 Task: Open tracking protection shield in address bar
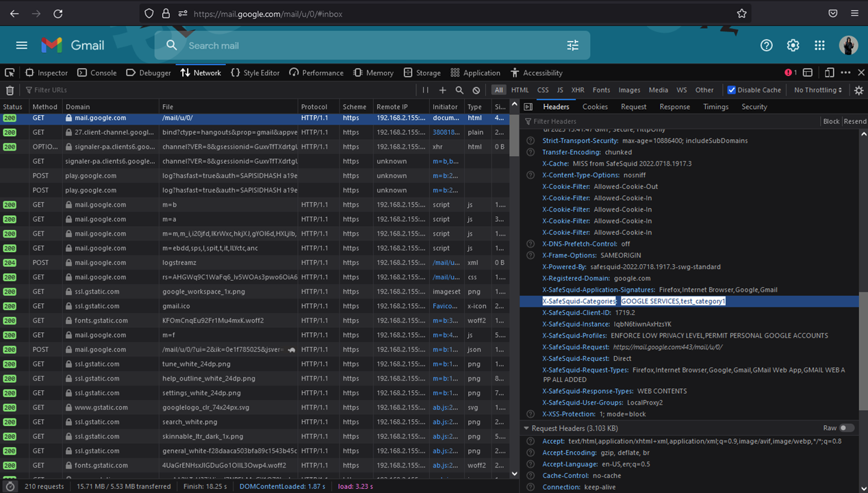149,14
